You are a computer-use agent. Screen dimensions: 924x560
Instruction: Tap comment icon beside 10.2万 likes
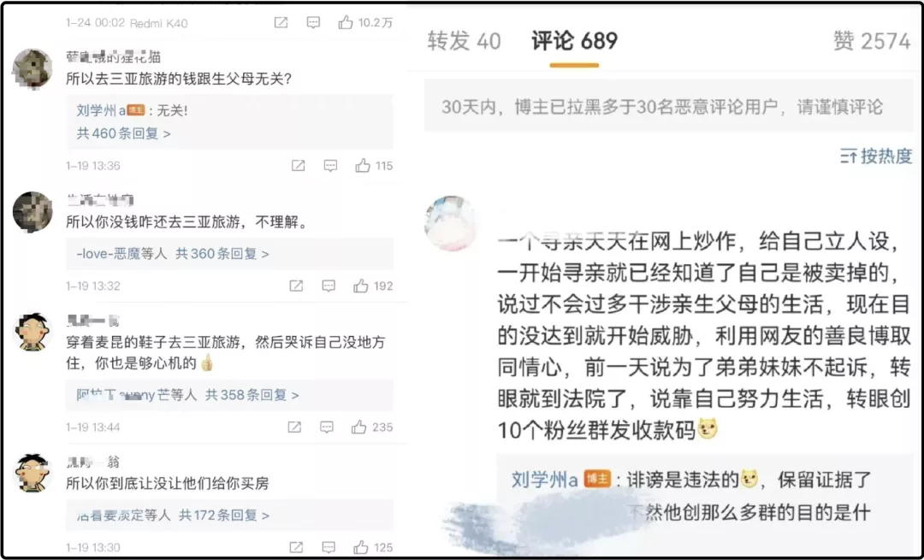point(313,22)
